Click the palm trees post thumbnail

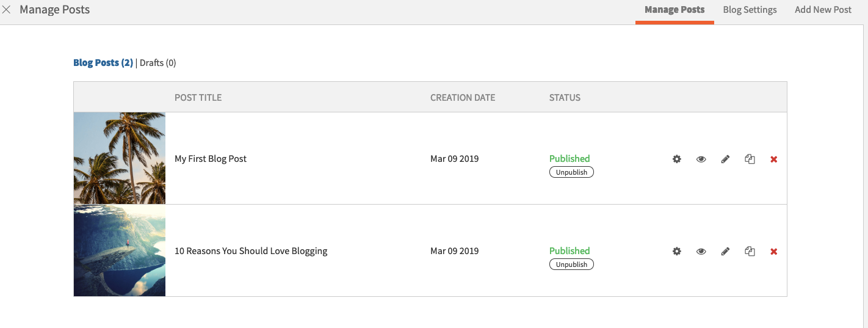click(120, 158)
